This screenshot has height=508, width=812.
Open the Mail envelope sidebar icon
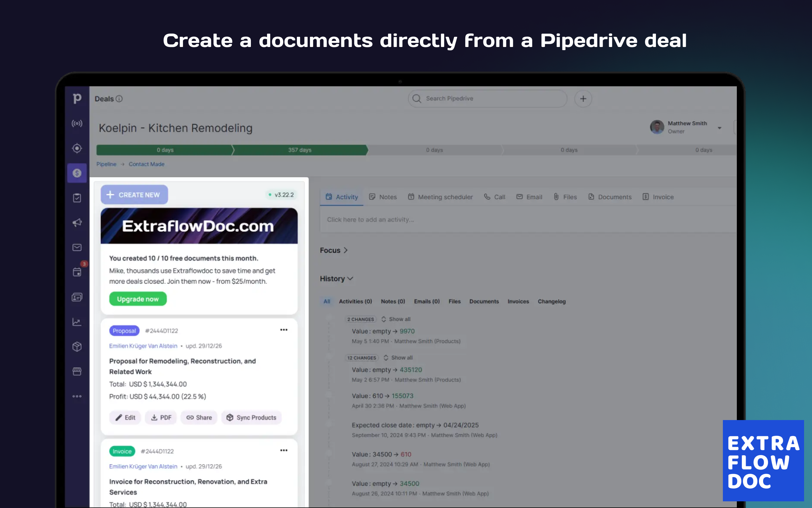pos(77,248)
